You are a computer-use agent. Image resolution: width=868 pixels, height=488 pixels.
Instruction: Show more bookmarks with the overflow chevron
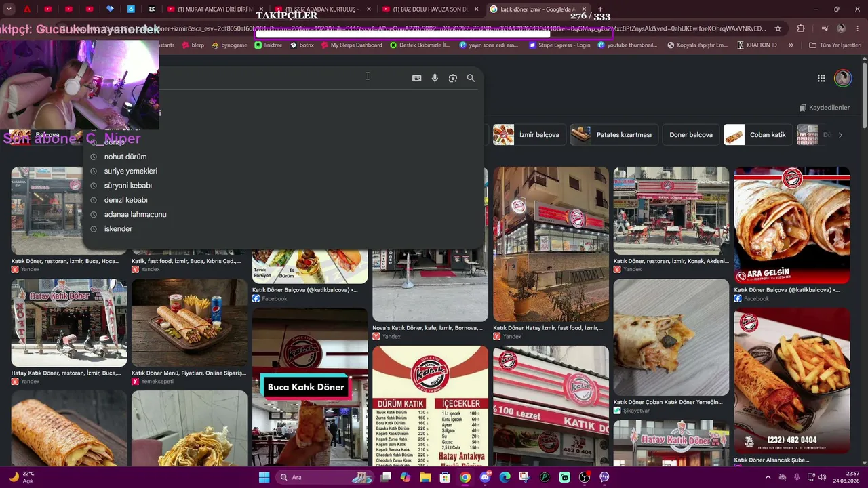pos(791,45)
